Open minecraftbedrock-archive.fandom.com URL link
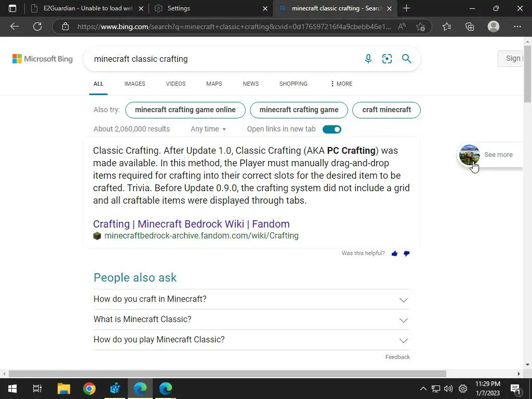The width and height of the screenshot is (532, 399). [201, 235]
